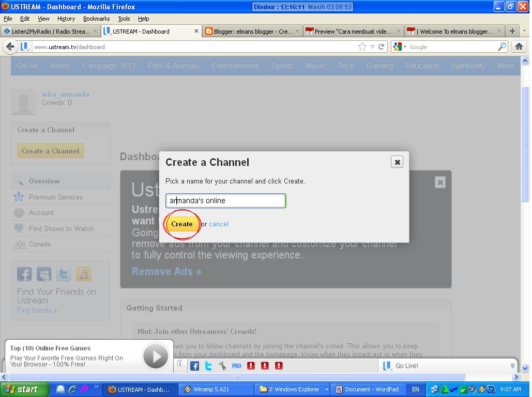This screenshot has height=397, width=532.
Task: Click the MySpace friends icon in sidebar
Action: pyautogui.click(x=44, y=274)
